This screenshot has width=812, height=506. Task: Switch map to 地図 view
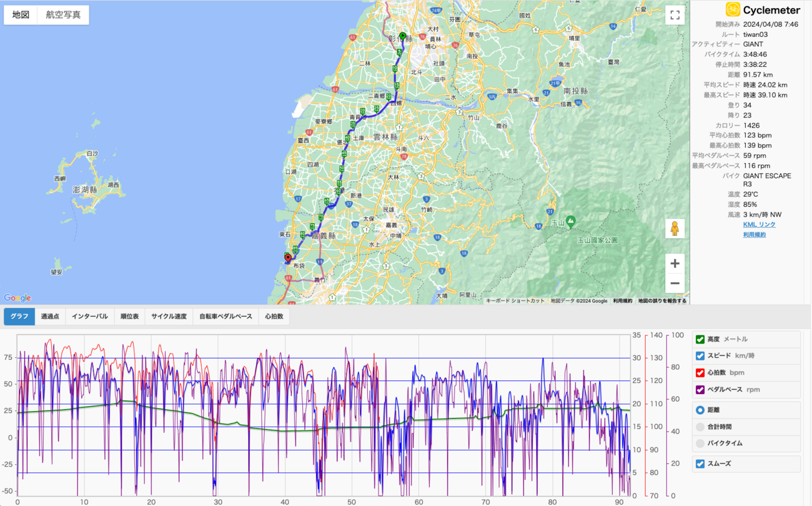(x=21, y=15)
